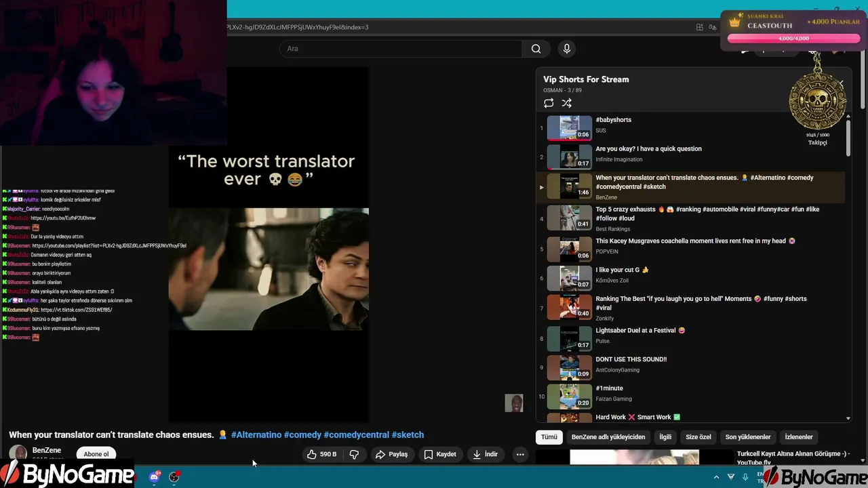This screenshot has height=488, width=868.
Task: Click the Faizan Gaming channel name
Action: point(613,399)
